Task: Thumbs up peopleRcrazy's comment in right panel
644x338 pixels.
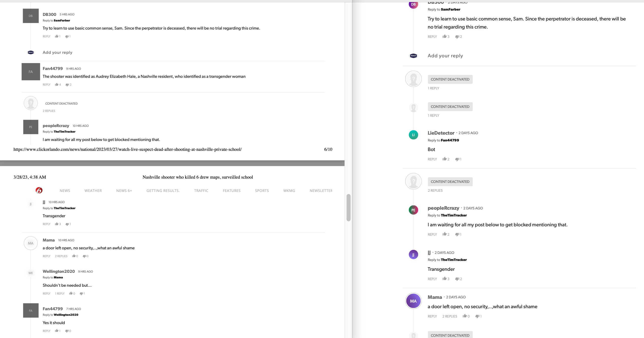Action: [x=444, y=234]
